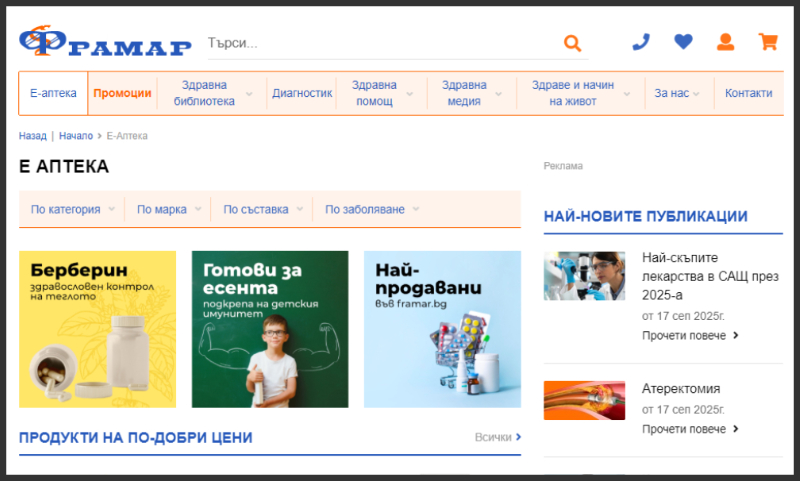Screen dimensions: 800x481
Task: Open the 'Берберин' yellow banner
Action: (x=97, y=329)
